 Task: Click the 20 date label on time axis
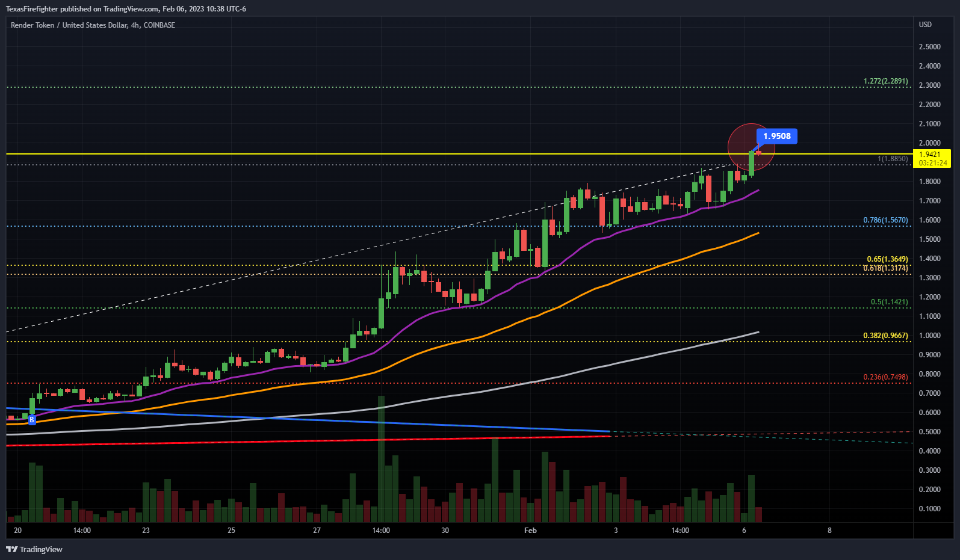click(17, 531)
